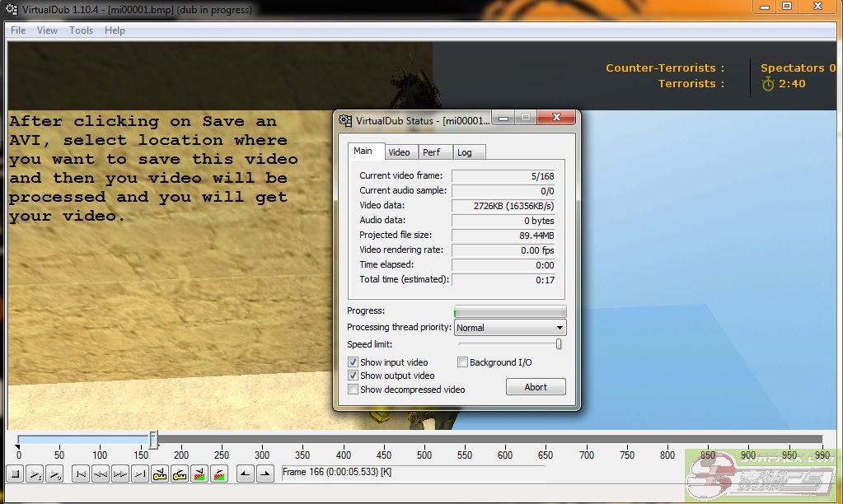Click the Speed limit slider handle

pos(559,344)
